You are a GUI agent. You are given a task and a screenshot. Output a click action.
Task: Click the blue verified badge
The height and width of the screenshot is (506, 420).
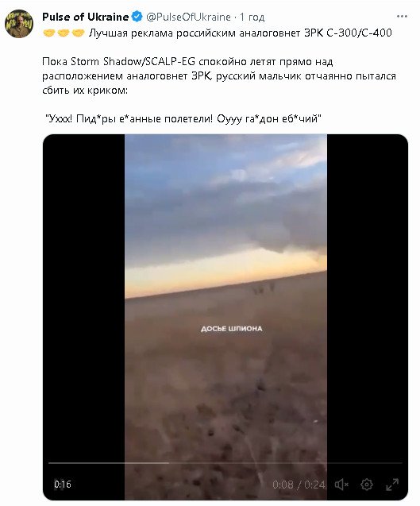[x=137, y=17]
